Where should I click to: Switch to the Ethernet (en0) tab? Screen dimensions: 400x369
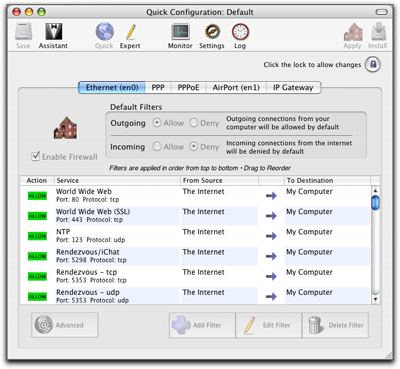112,87
